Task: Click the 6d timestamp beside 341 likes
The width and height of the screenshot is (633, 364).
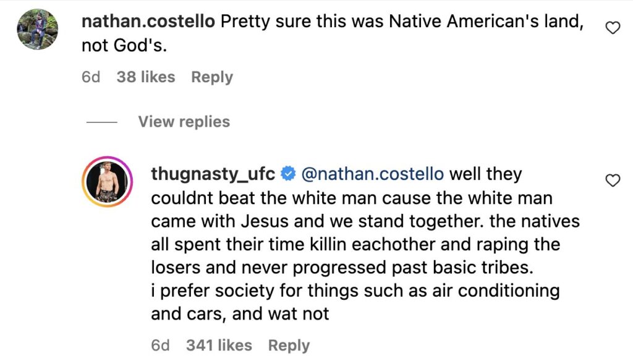Action: tap(161, 345)
